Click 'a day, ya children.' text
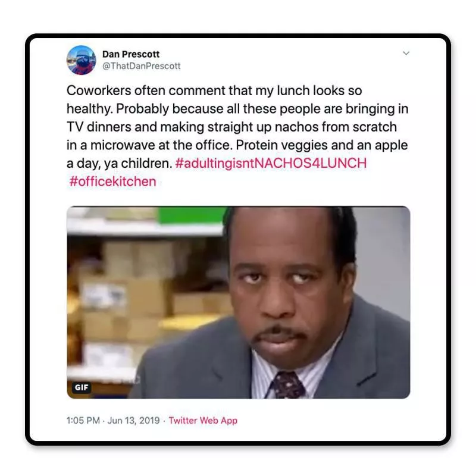Screen dimensions: 476x476 point(120,163)
